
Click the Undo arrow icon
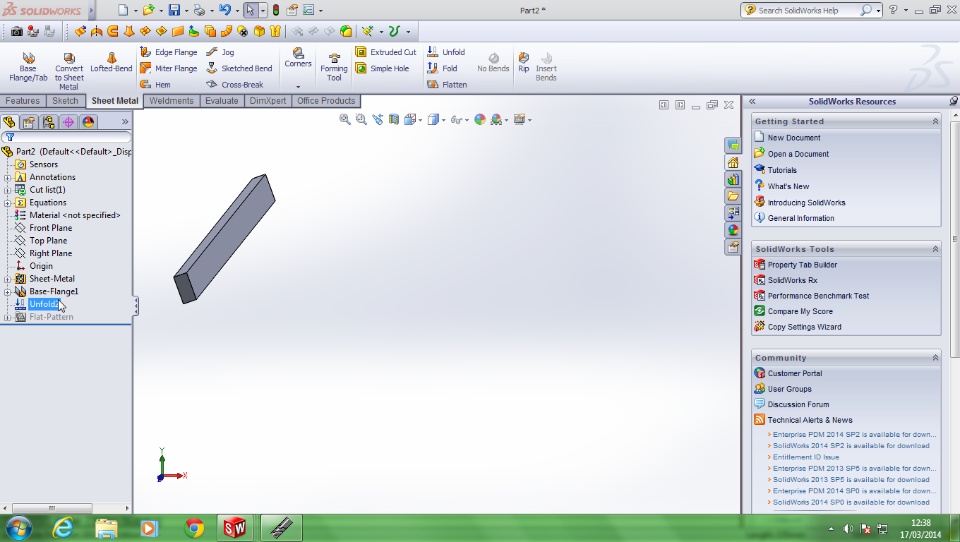(225, 10)
